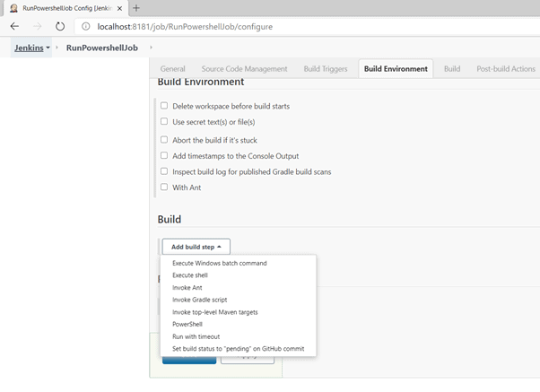The width and height of the screenshot is (540, 392).
Task: Enable the With Ant checkbox
Action: tap(164, 187)
